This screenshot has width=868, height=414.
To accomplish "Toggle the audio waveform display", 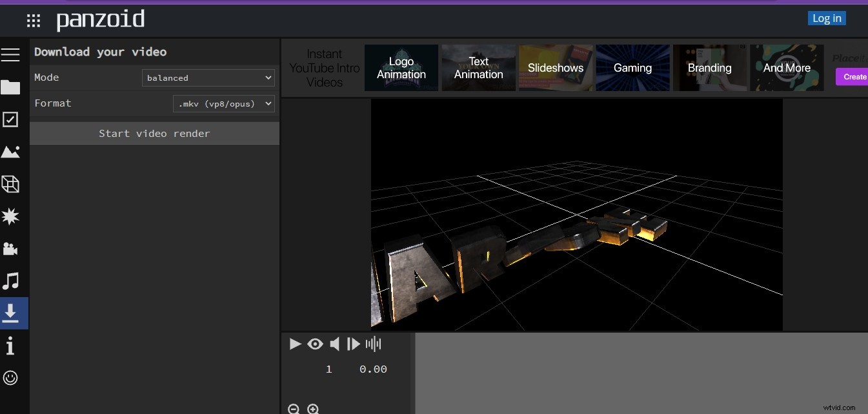I will click(374, 344).
